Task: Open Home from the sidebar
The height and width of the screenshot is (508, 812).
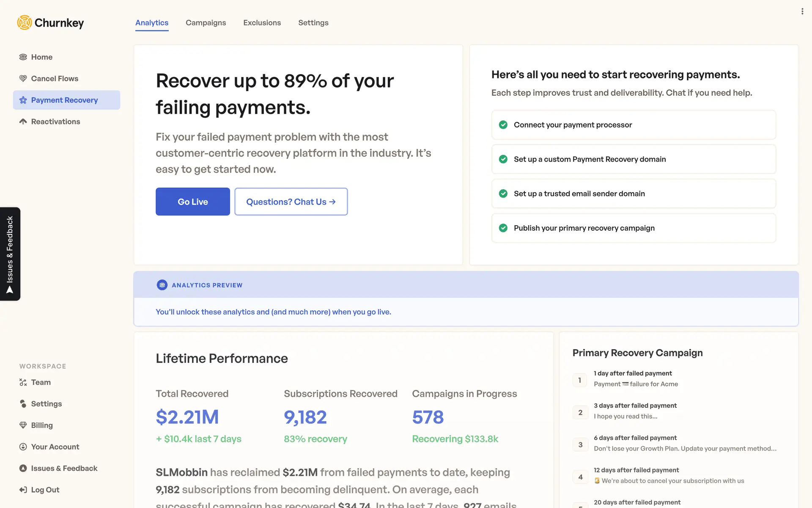Action: tap(41, 57)
